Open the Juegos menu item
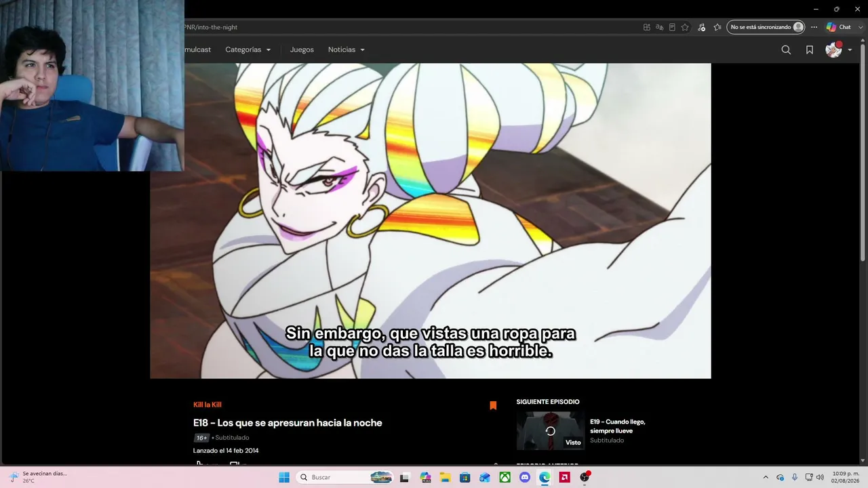 pos(302,49)
